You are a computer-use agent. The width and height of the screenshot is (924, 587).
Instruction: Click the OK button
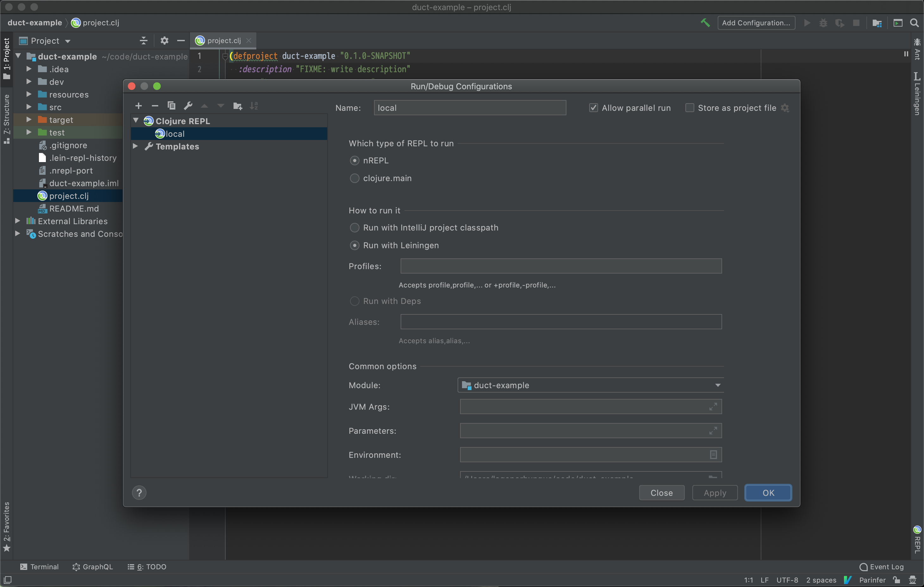768,493
